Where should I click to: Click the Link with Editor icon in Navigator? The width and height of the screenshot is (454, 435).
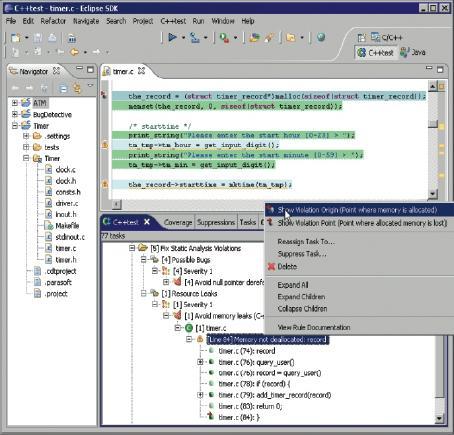[x=77, y=88]
